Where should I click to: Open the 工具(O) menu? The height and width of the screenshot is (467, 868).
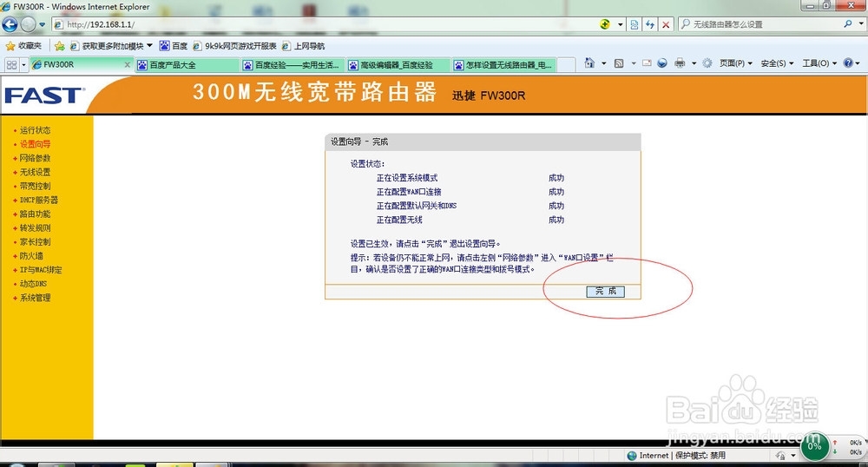point(820,63)
